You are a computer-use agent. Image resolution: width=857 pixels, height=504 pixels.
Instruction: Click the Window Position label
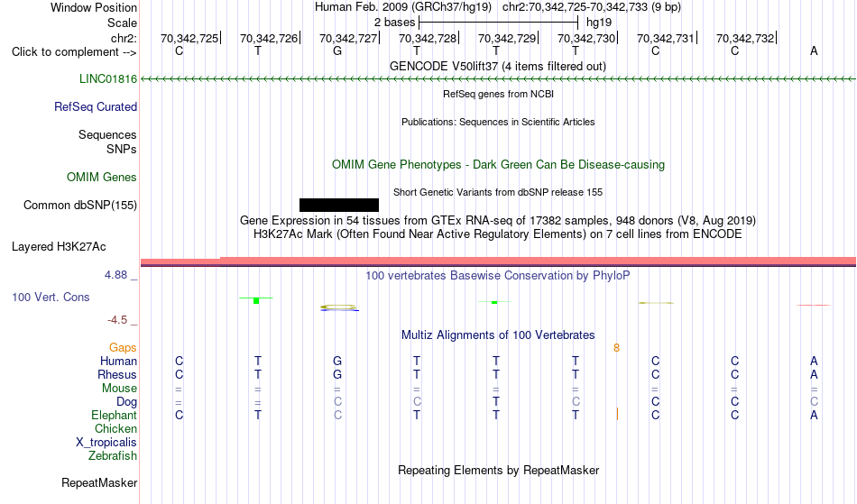[94, 7]
